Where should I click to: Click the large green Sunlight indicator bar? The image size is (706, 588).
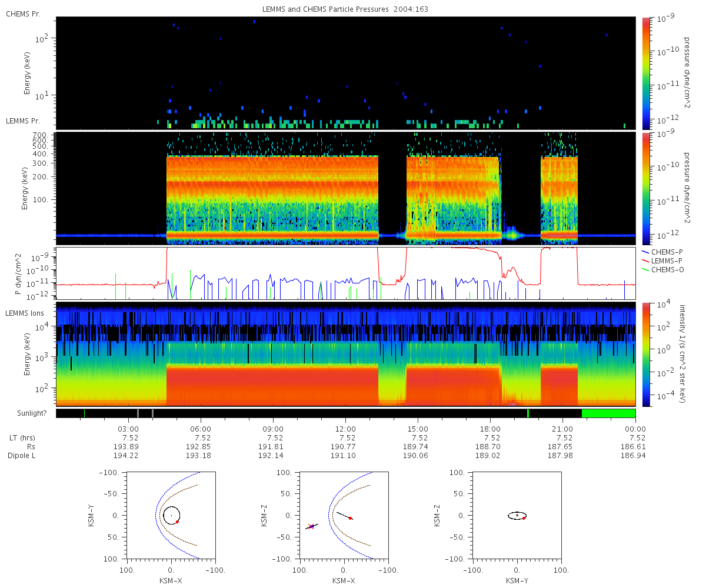tap(608, 413)
